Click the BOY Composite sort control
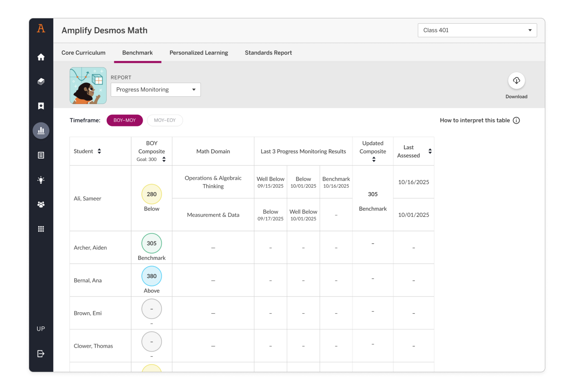 (x=164, y=159)
